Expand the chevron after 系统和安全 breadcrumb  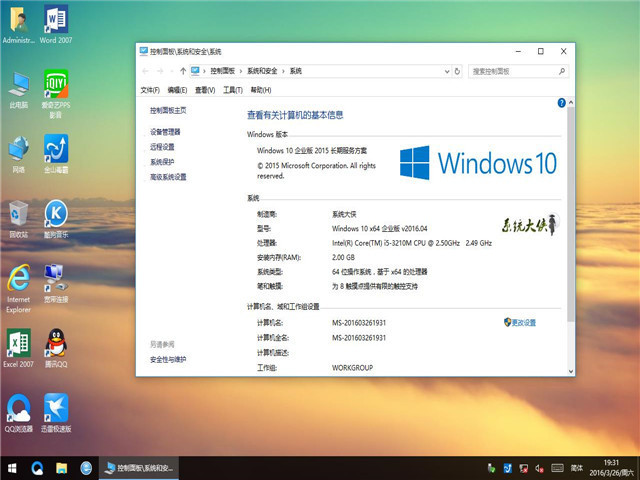click(x=284, y=71)
